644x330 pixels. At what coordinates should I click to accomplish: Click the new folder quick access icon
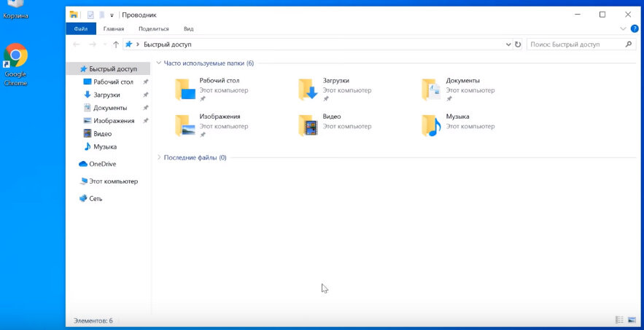point(101,15)
